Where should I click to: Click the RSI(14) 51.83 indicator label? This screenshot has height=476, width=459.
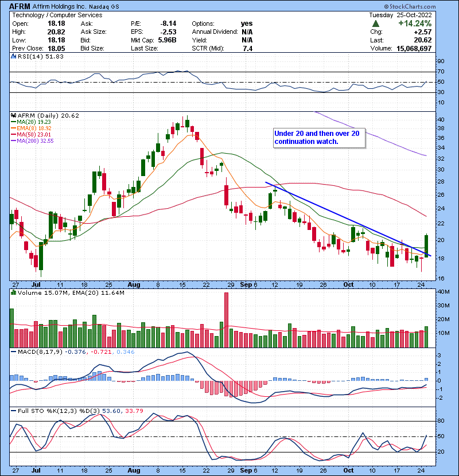(40, 56)
